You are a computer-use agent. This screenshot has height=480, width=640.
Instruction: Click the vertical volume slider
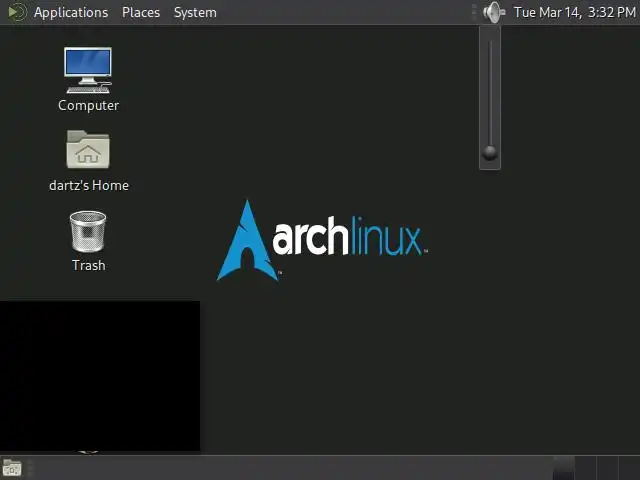[490, 98]
